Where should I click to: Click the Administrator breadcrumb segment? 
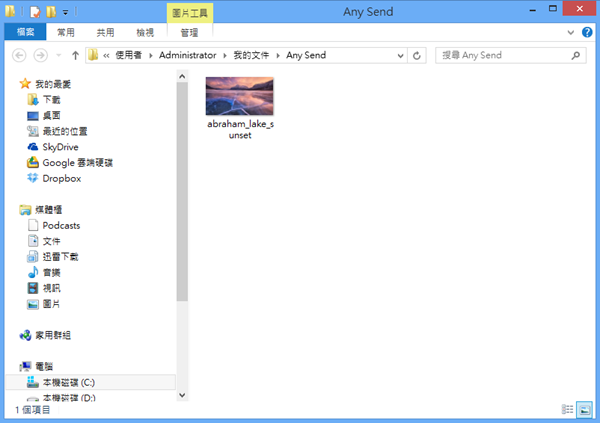(188, 55)
